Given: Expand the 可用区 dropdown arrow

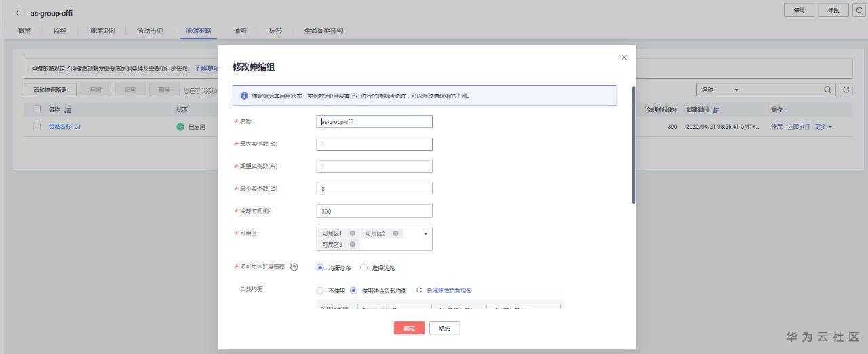Looking at the screenshot, I should 426,233.
